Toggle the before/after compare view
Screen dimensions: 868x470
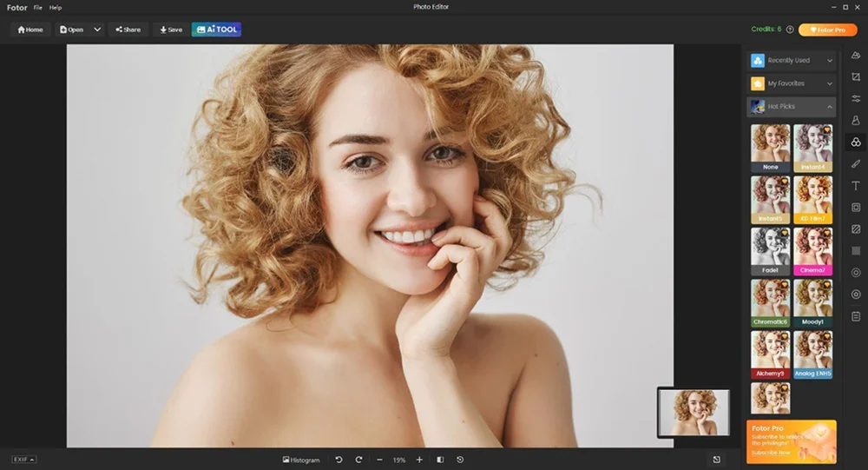point(440,460)
